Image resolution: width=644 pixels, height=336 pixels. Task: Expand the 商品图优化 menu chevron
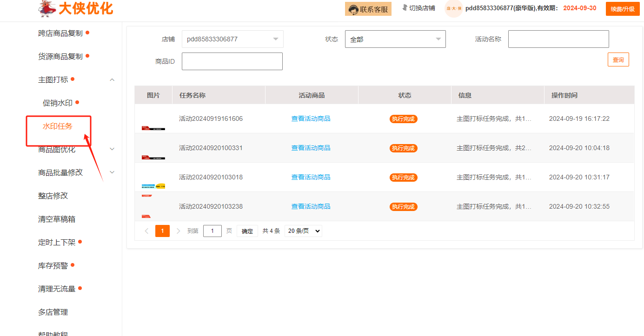point(112,149)
